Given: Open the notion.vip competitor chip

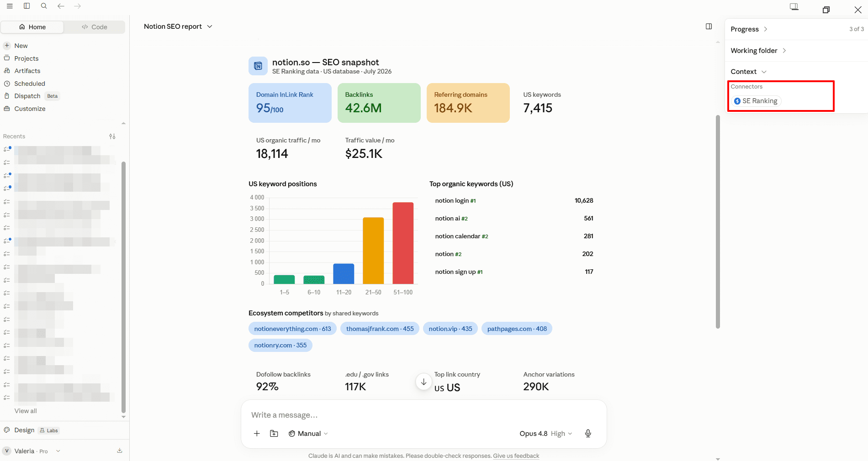Looking at the screenshot, I should (x=450, y=329).
